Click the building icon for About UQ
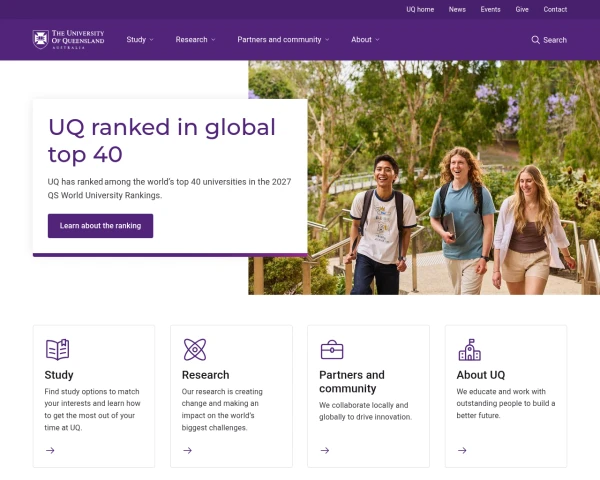This screenshot has width=600, height=480. [x=470, y=349]
